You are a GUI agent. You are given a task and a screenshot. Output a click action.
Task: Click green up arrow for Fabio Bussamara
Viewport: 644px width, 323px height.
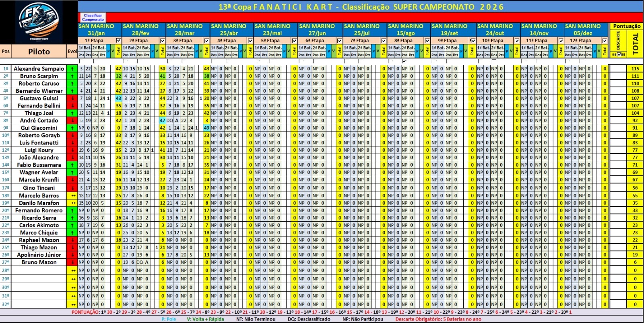(x=72, y=165)
